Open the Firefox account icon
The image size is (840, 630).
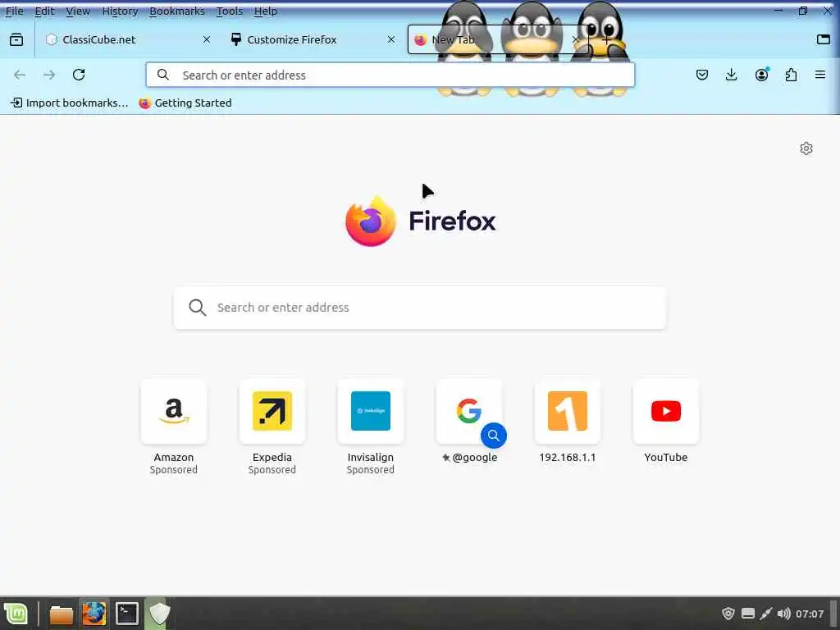click(x=761, y=75)
